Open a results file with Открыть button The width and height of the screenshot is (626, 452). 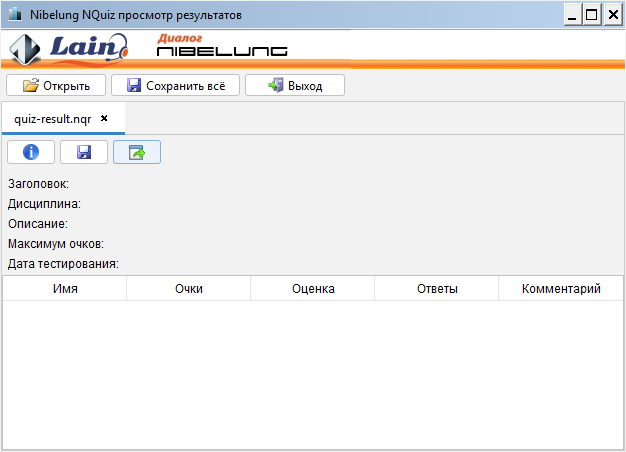(56, 85)
